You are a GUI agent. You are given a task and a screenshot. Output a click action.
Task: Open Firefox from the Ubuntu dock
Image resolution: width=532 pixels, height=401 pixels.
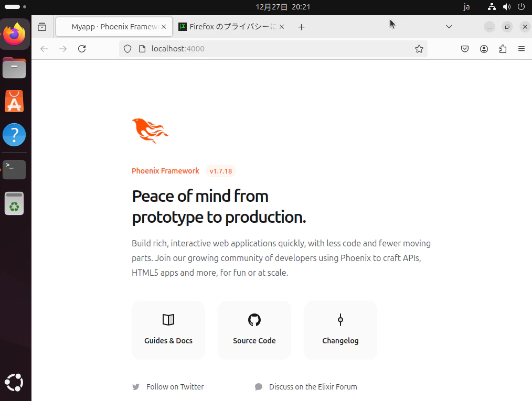click(14, 34)
